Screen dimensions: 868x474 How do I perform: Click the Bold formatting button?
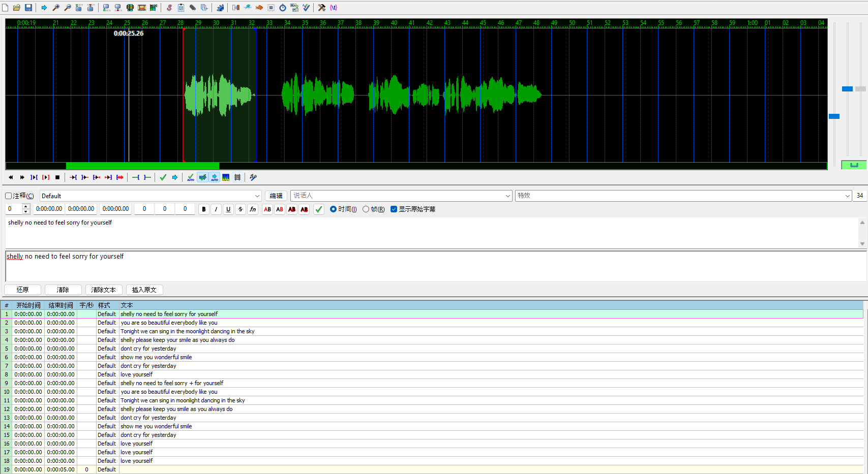[x=204, y=209]
